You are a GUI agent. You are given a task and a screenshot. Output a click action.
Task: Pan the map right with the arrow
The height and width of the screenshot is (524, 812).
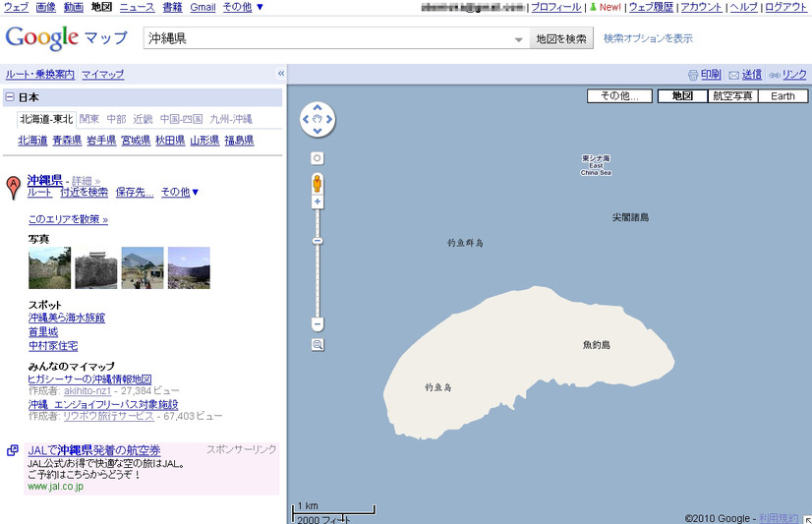[329, 120]
